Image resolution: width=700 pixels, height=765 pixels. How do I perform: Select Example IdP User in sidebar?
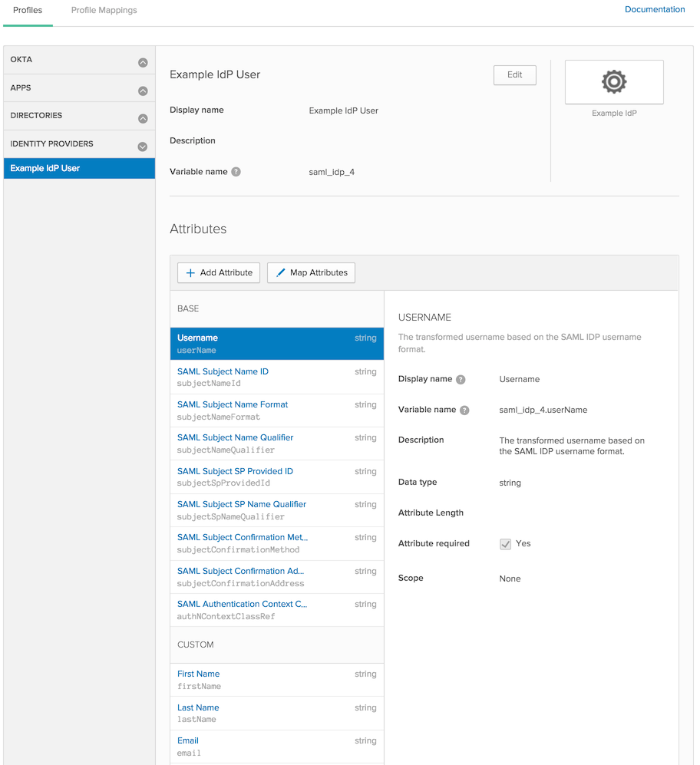click(45, 168)
